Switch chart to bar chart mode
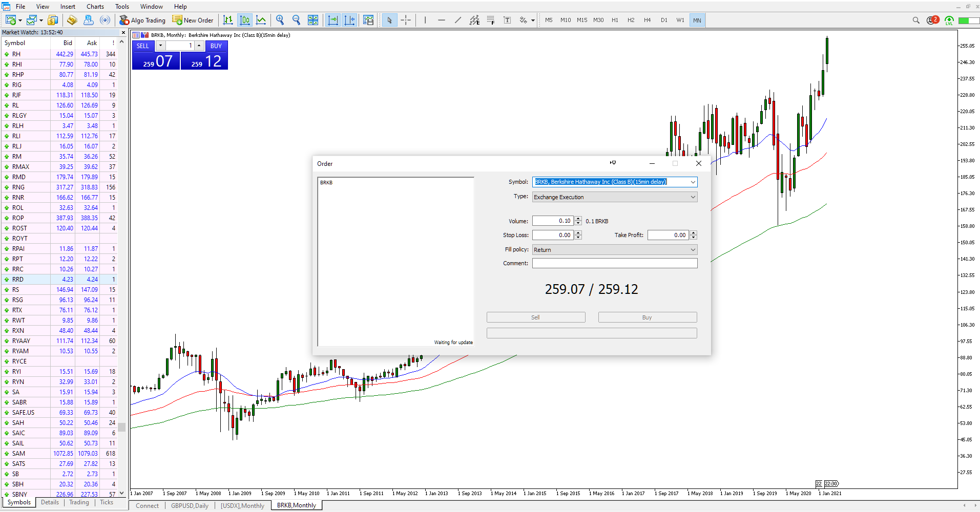980x512 pixels. tap(228, 20)
